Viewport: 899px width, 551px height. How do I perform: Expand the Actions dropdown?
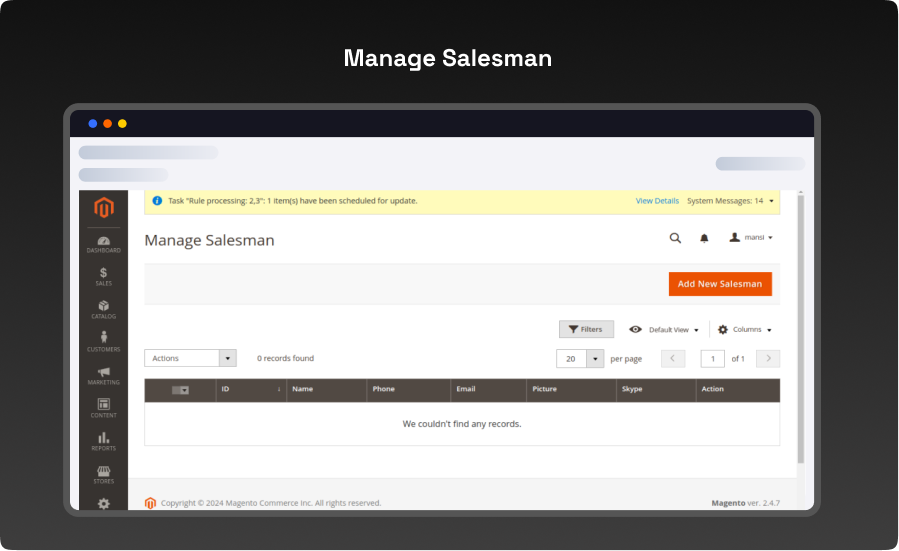[190, 358]
